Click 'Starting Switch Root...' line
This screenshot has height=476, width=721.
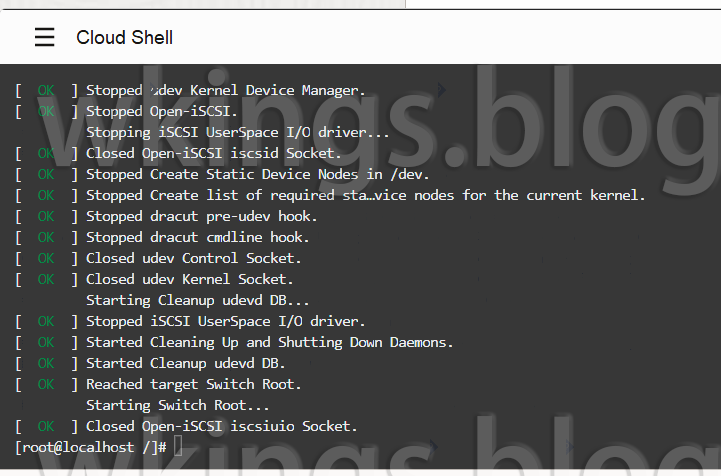178,406
